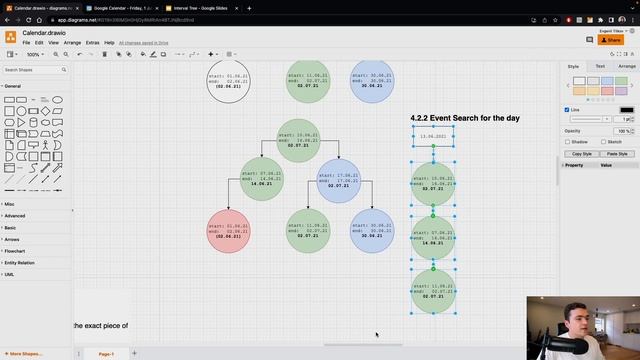Select the Page-1 tab
The image size is (640, 360).
[x=106, y=354]
